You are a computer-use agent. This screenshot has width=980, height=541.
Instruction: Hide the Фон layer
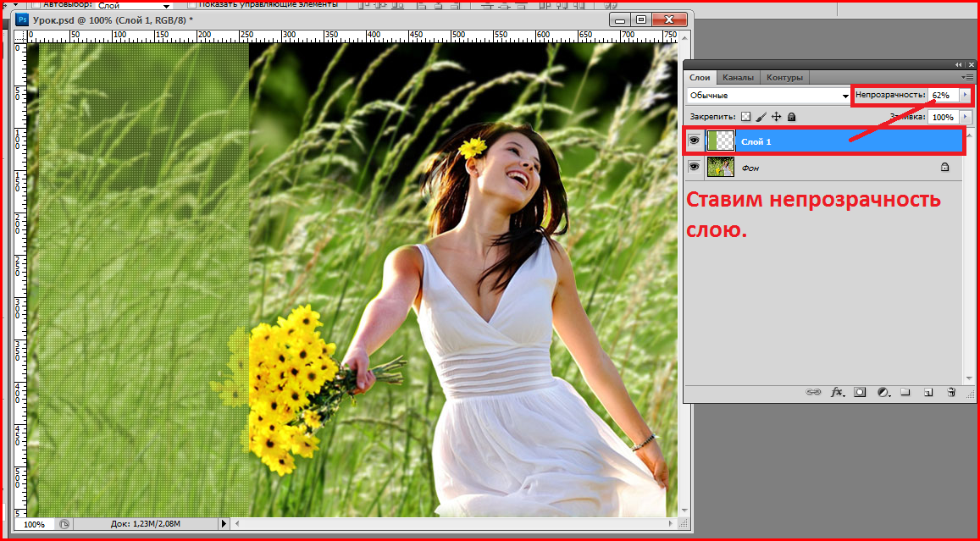[x=693, y=167]
